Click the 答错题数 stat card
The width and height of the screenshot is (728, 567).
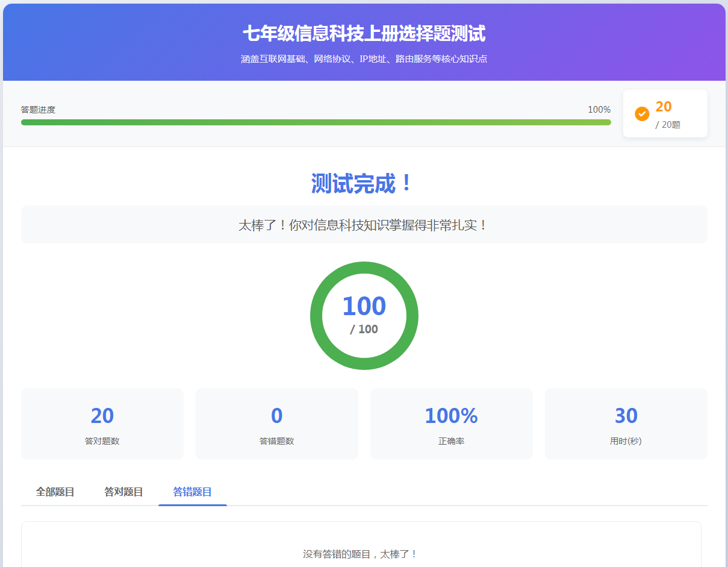277,424
